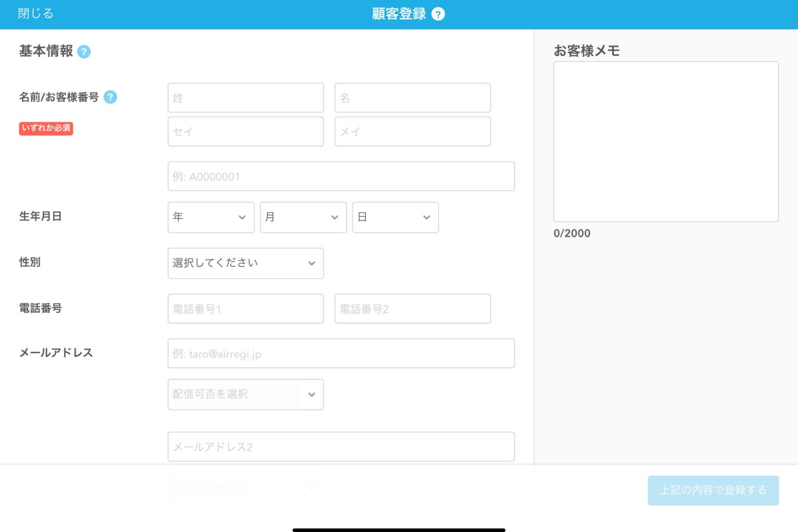Select the セイ katakana surname field

tap(245, 131)
